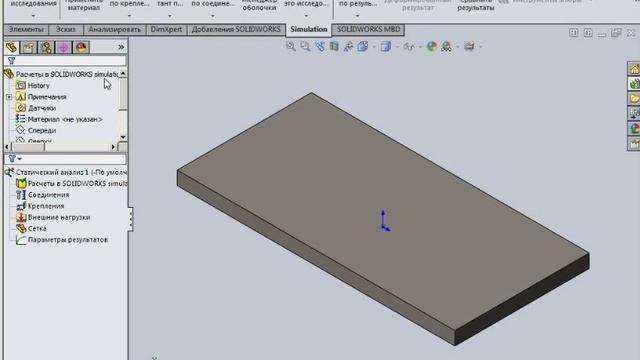
Task: Click the feature tree scroll up arrow
Action: pyautogui.click(x=123, y=73)
